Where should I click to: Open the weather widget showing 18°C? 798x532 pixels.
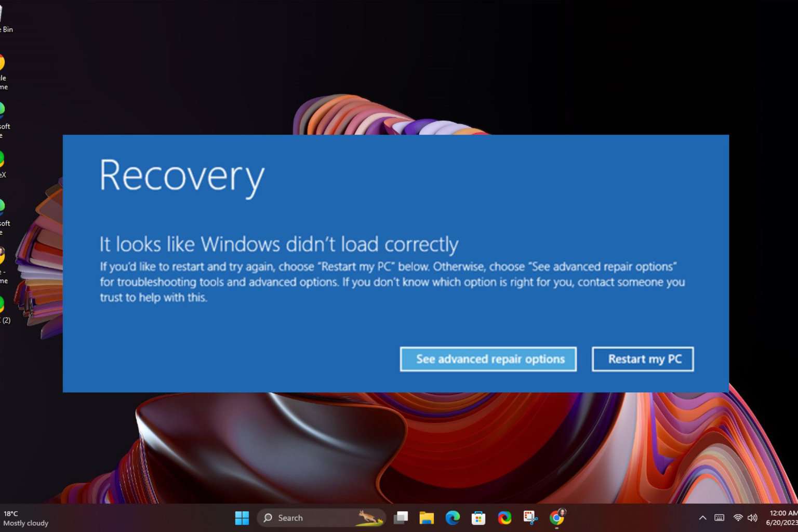(x=26, y=518)
